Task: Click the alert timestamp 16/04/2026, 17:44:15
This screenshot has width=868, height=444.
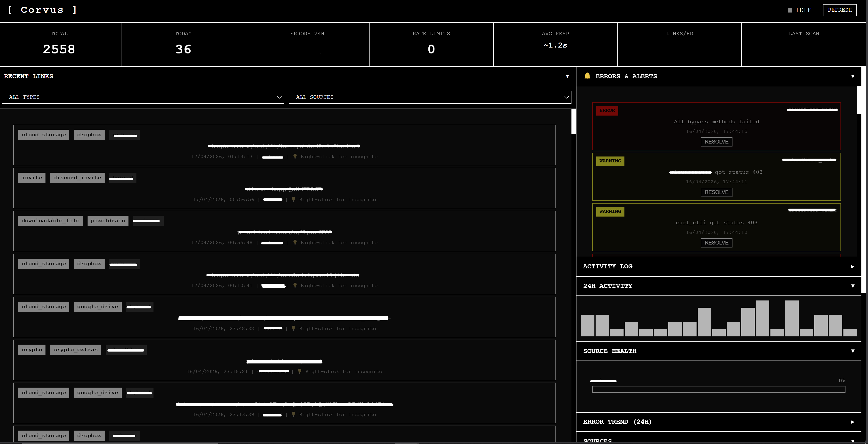Action: pos(716,131)
